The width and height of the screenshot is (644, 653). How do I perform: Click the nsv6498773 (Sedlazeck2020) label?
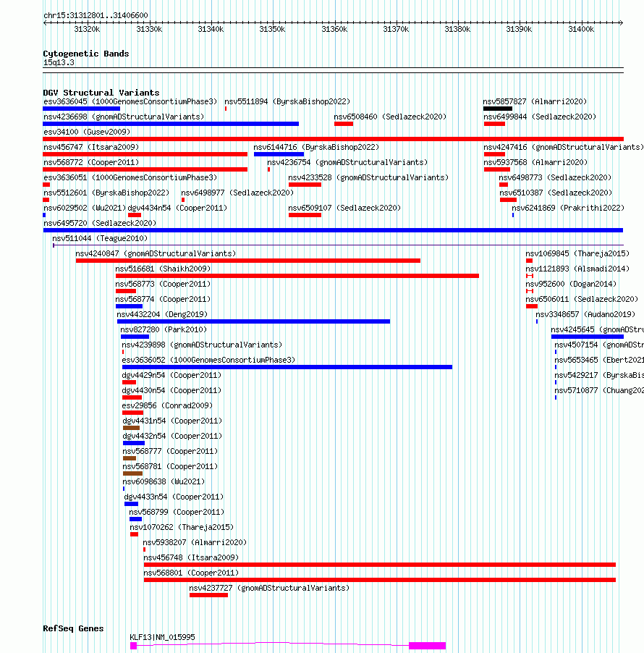coord(555,177)
